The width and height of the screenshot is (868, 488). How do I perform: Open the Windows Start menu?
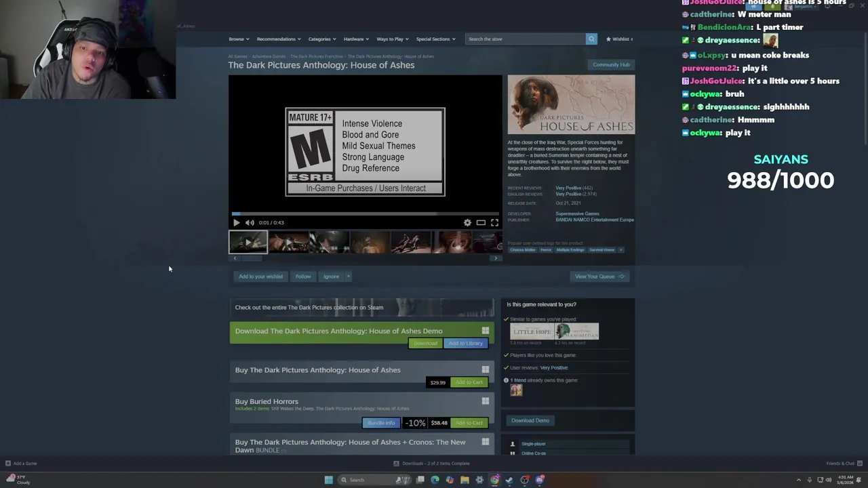[328, 480]
